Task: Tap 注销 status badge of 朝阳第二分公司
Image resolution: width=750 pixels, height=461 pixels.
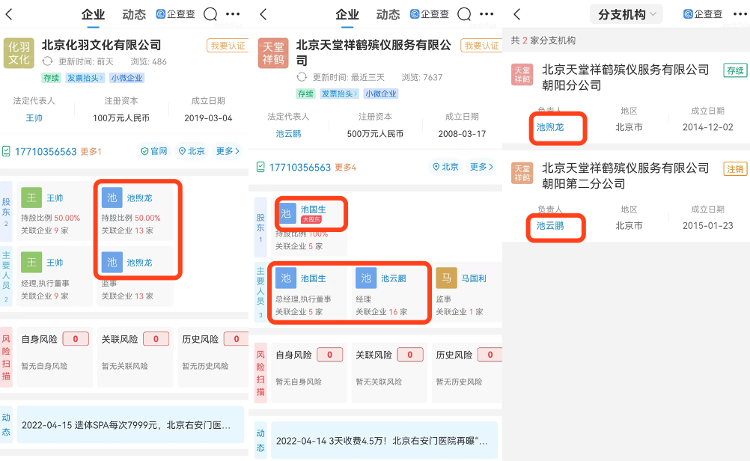Action: click(735, 169)
